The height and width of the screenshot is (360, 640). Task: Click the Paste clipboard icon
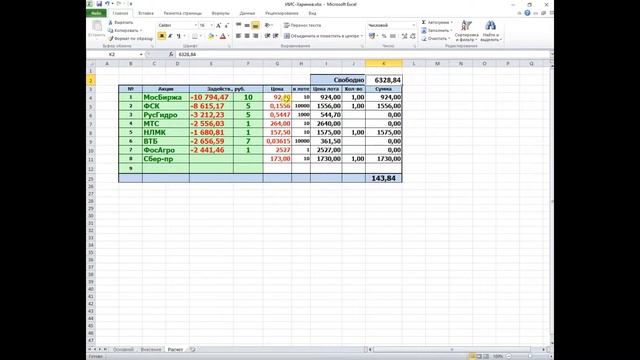pyautogui.click(x=97, y=27)
